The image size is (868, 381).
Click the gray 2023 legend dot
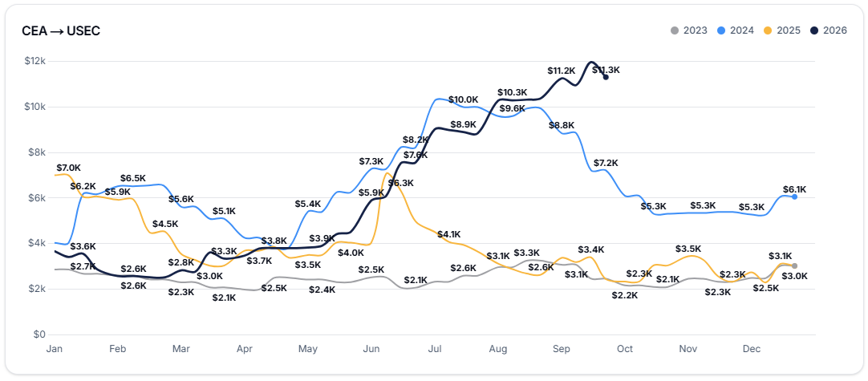[674, 30]
